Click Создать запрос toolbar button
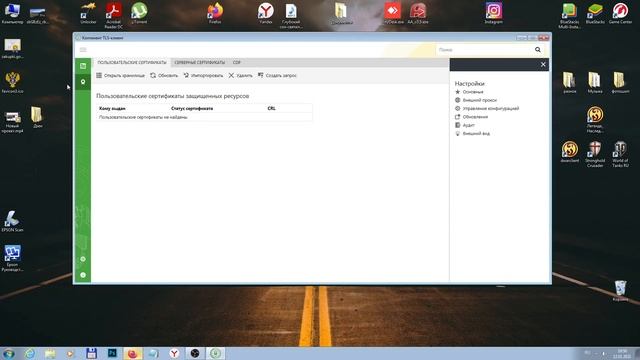Image resolution: width=640 pixels, height=360 pixels. pos(277,76)
